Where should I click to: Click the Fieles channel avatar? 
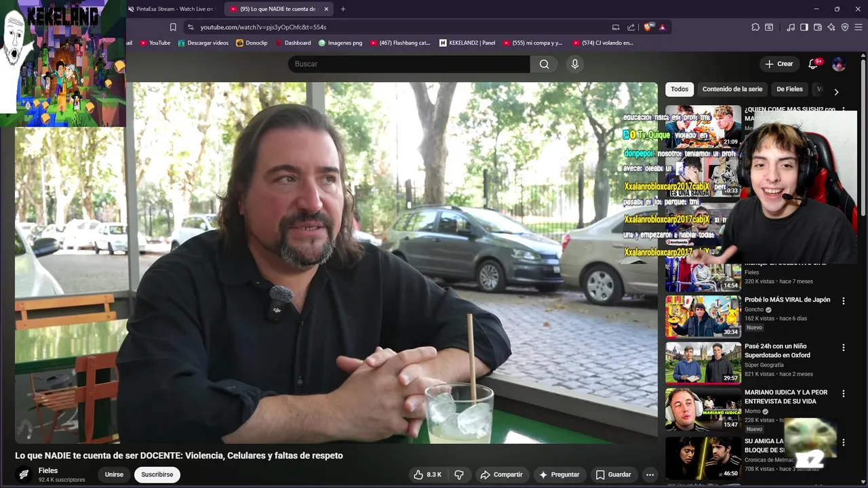click(24, 474)
